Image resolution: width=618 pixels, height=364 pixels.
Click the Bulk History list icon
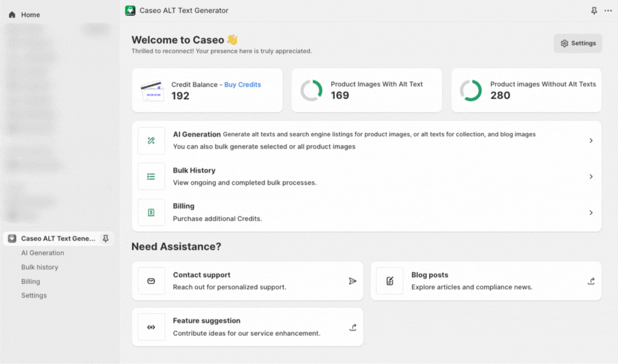point(151,177)
